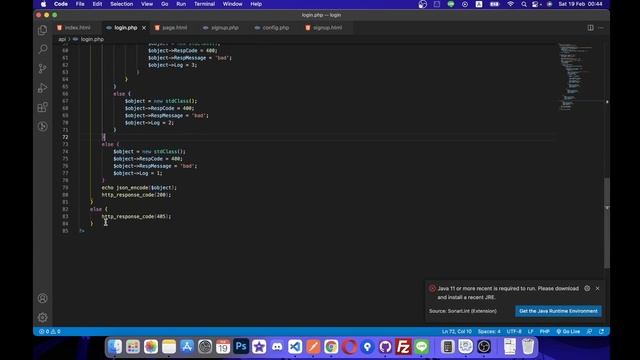Open LINE from the Dock
The image size is (640, 360).
(421, 347)
